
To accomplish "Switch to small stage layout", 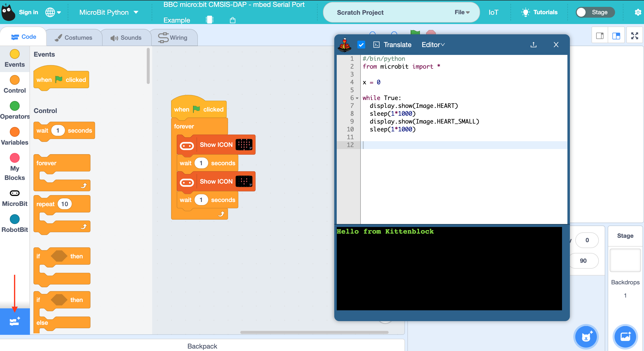I will (x=600, y=36).
